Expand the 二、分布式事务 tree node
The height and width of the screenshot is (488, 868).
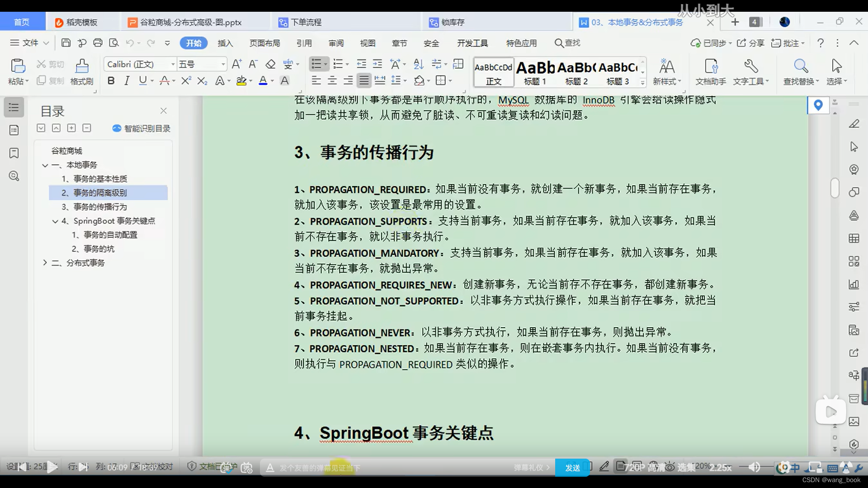click(45, 263)
